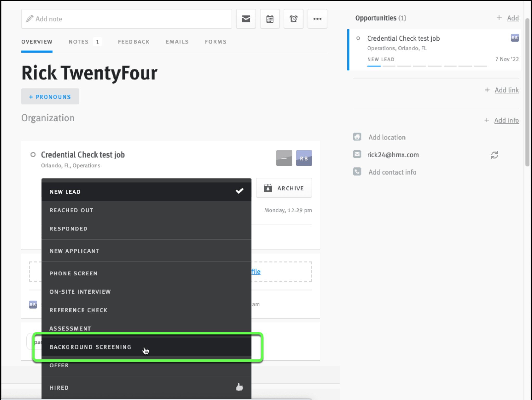Image resolution: width=532 pixels, height=400 pixels.
Task: Click Add contact info field
Action: pos(392,172)
